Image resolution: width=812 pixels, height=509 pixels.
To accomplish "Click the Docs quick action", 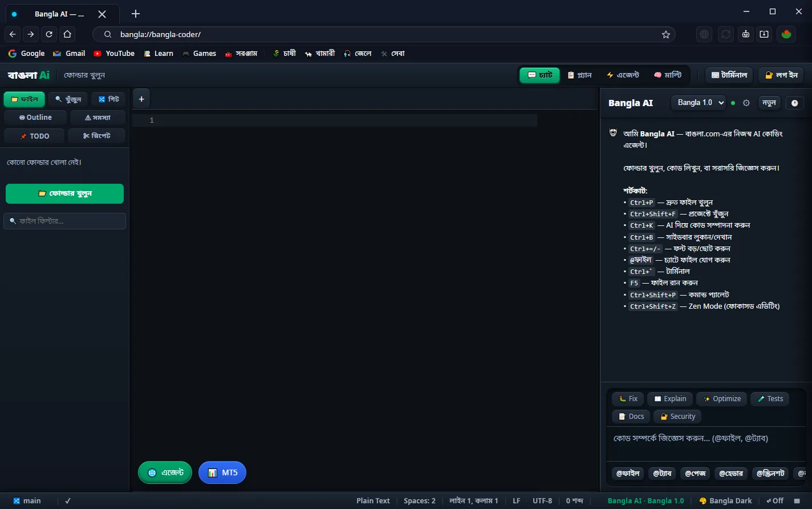I will pos(631,417).
